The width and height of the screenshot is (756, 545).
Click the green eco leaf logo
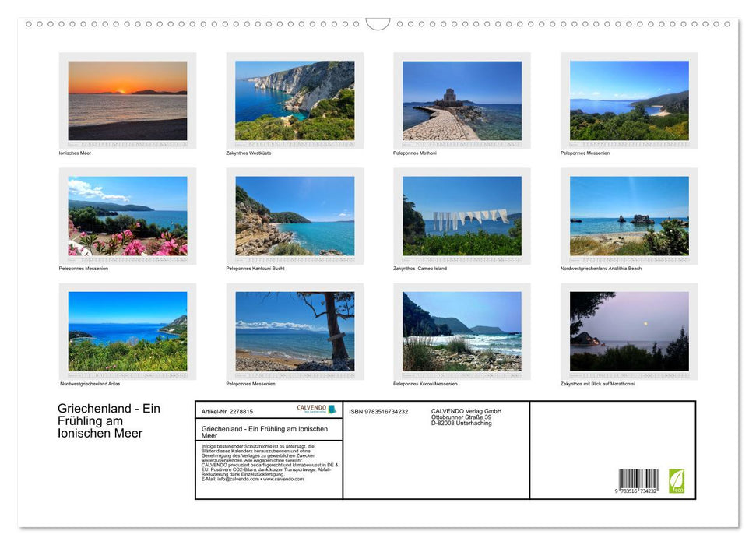677,480
